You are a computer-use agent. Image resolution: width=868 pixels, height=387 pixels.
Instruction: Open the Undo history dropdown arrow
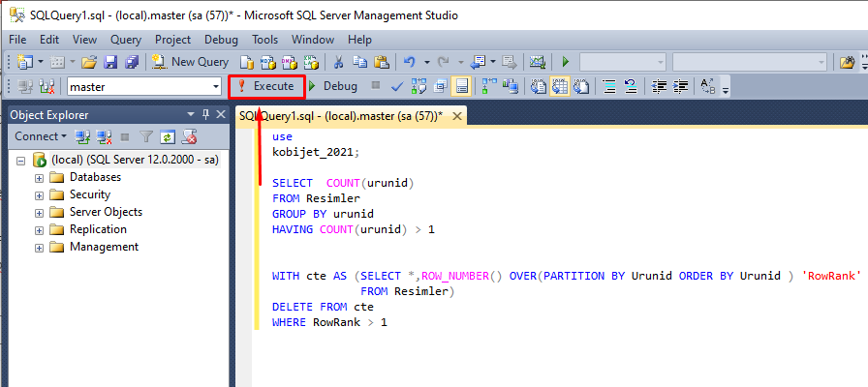(426, 62)
